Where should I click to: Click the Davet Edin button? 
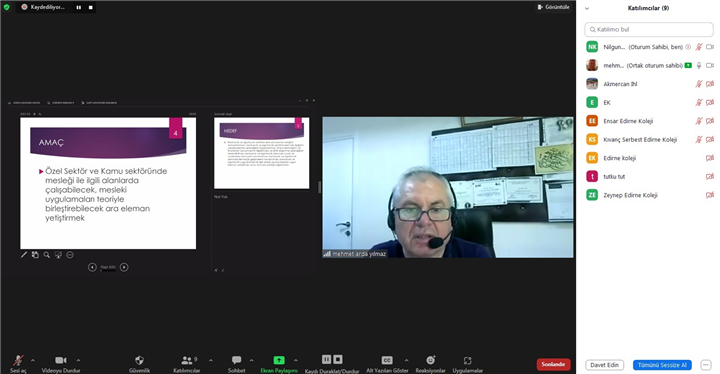click(604, 365)
